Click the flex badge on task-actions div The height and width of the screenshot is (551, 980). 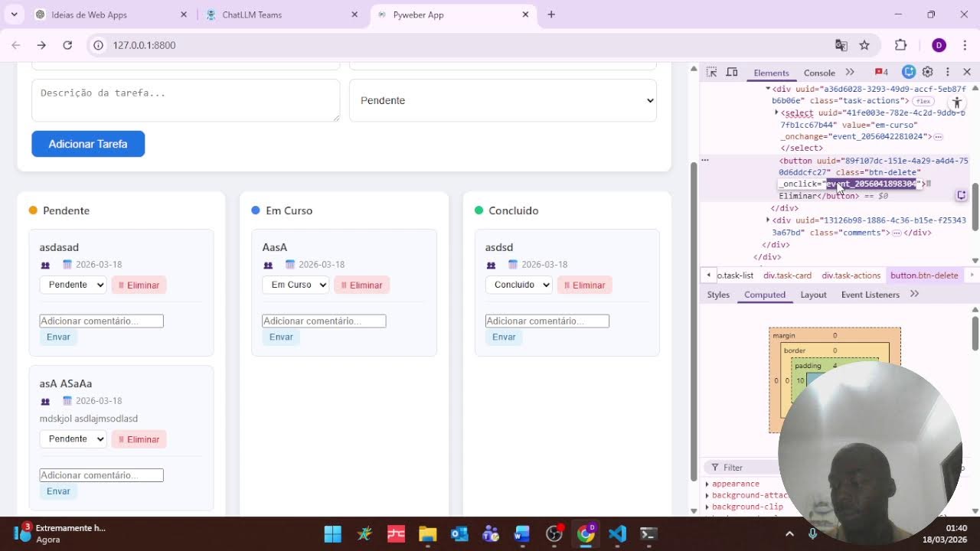pyautogui.click(x=923, y=101)
